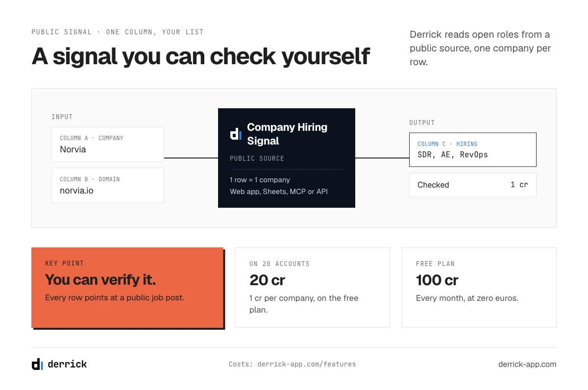Click the 'PUBLIC SIGNAL · ONE COLUMN, YOUR LIST' eyebrow
Viewport: 588px width, 390px height.
tap(118, 32)
